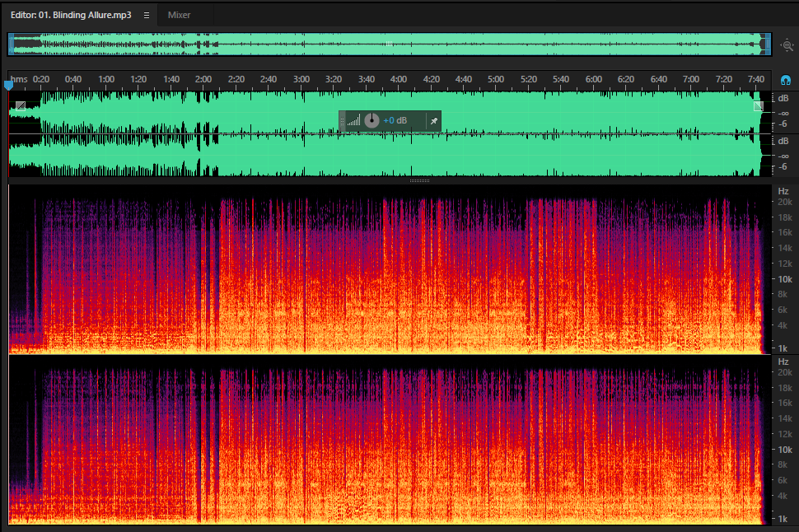Click the 5:00 mark on the time ruler
This screenshot has width=799, height=532.
click(x=496, y=79)
